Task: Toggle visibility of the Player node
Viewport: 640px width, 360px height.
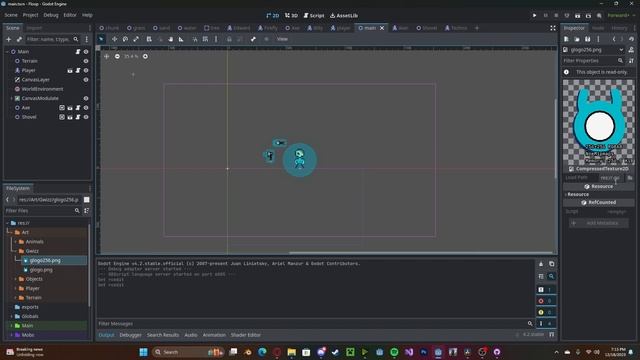Action: coord(86,71)
